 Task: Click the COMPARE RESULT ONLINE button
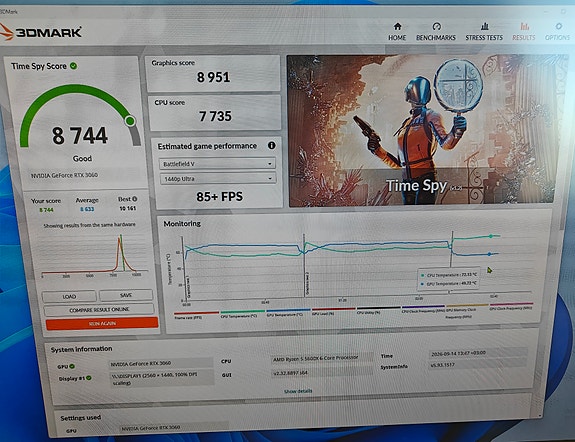coord(99,310)
